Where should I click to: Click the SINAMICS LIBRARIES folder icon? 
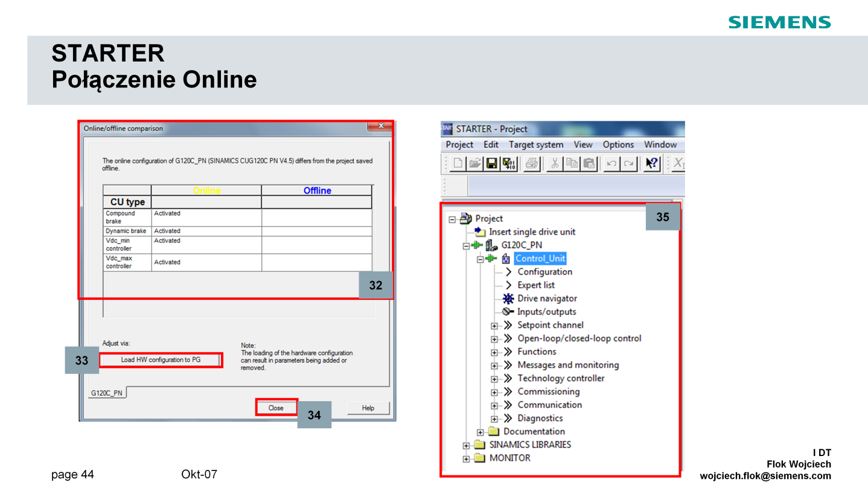(x=480, y=445)
